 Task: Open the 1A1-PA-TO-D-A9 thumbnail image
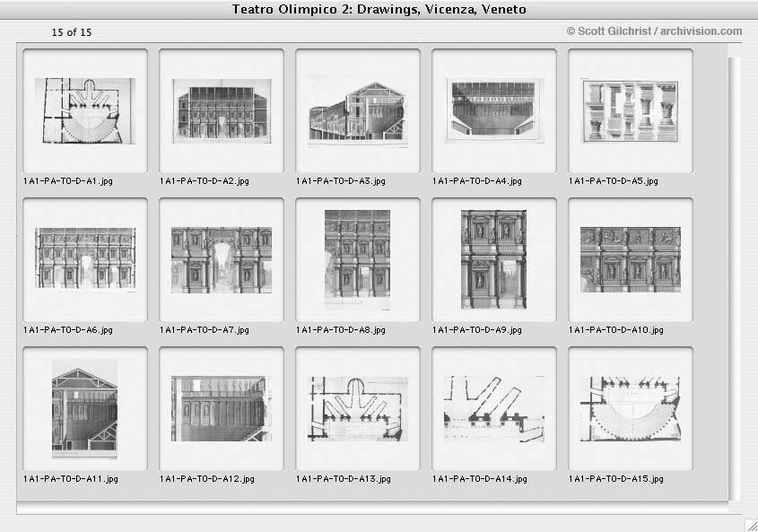coord(494,259)
